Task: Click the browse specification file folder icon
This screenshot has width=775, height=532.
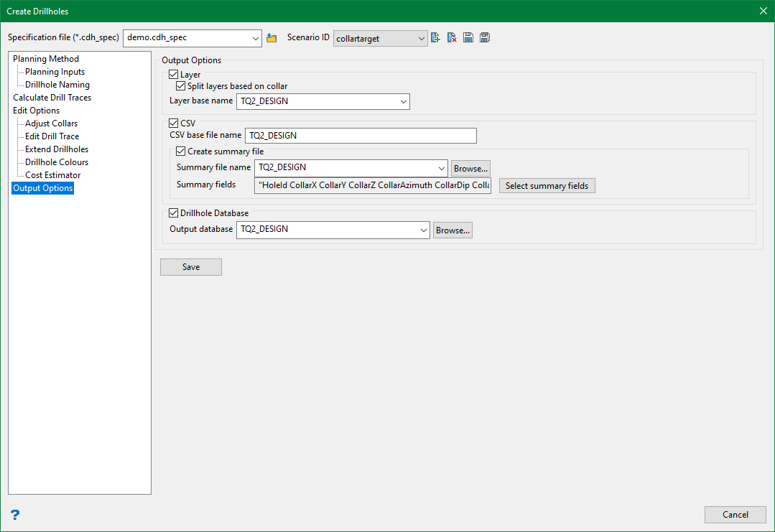Action: coord(272,38)
